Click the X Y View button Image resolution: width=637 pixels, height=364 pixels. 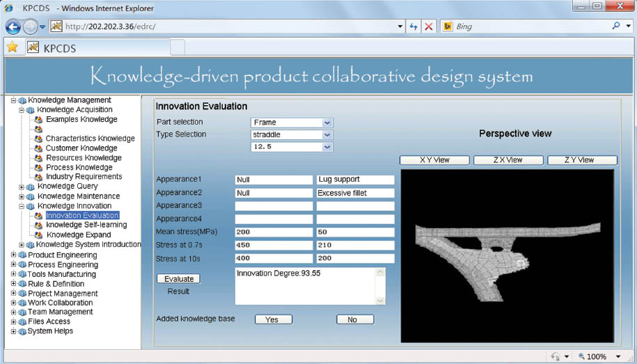pos(434,160)
